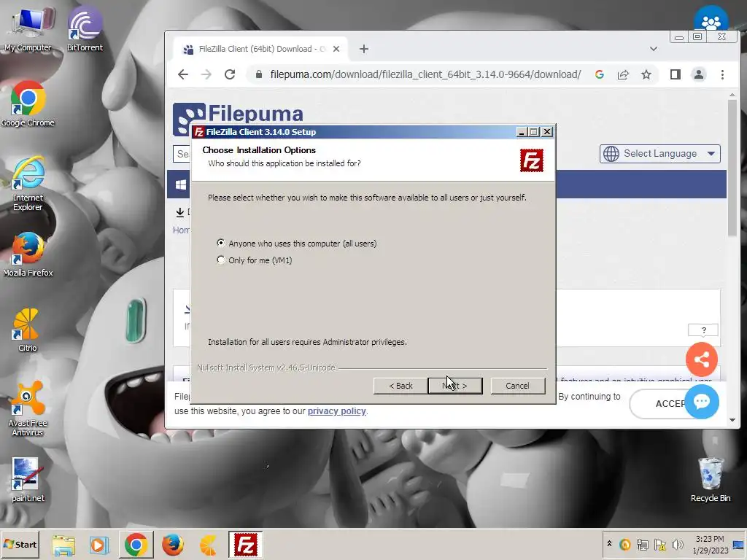Screen dimensions: 747x560
Task: Open Citrio desktop shortcut
Action: click(27, 330)
